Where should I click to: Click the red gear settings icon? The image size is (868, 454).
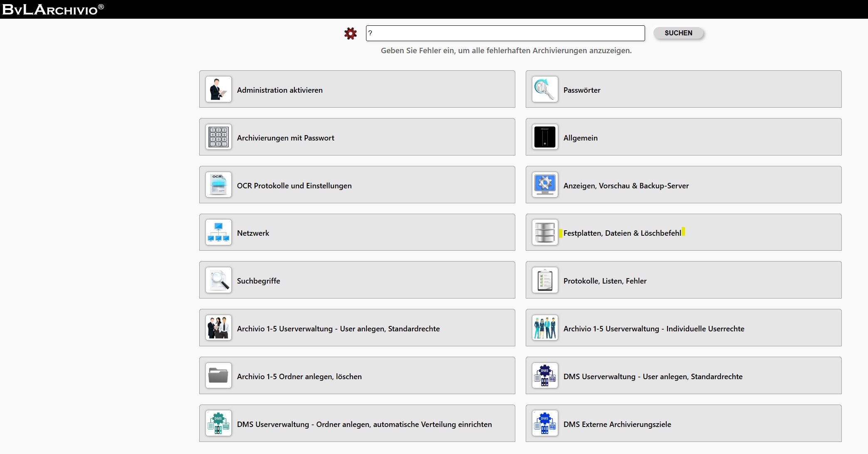coord(351,34)
